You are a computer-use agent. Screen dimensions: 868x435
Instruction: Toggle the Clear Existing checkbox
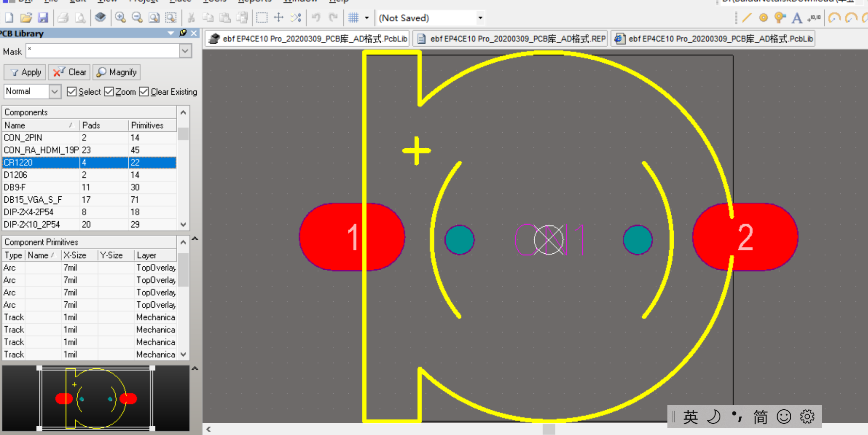point(144,91)
